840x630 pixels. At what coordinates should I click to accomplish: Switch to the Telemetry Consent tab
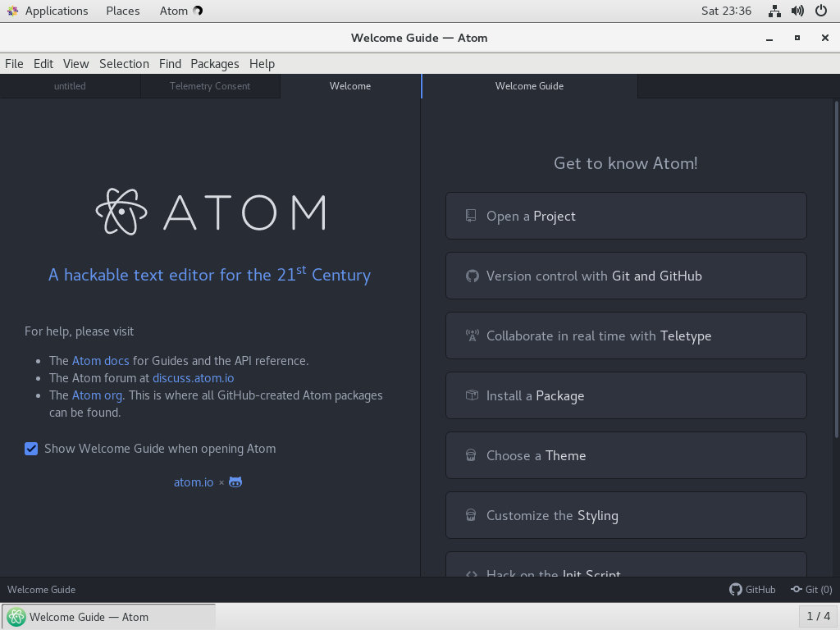coord(210,86)
